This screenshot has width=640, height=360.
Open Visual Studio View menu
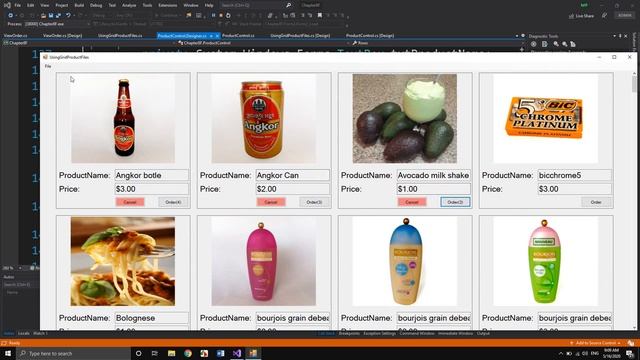[45, 5]
